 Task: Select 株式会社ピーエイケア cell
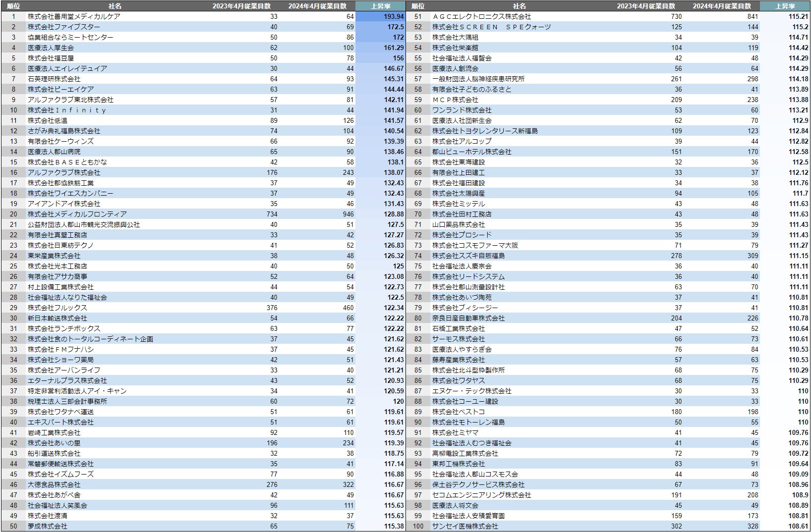[x=60, y=89]
